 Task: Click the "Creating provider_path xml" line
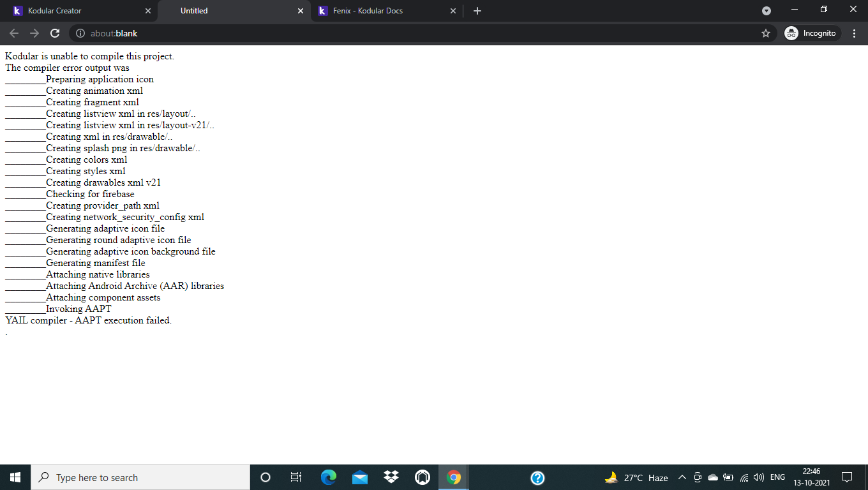tap(103, 205)
